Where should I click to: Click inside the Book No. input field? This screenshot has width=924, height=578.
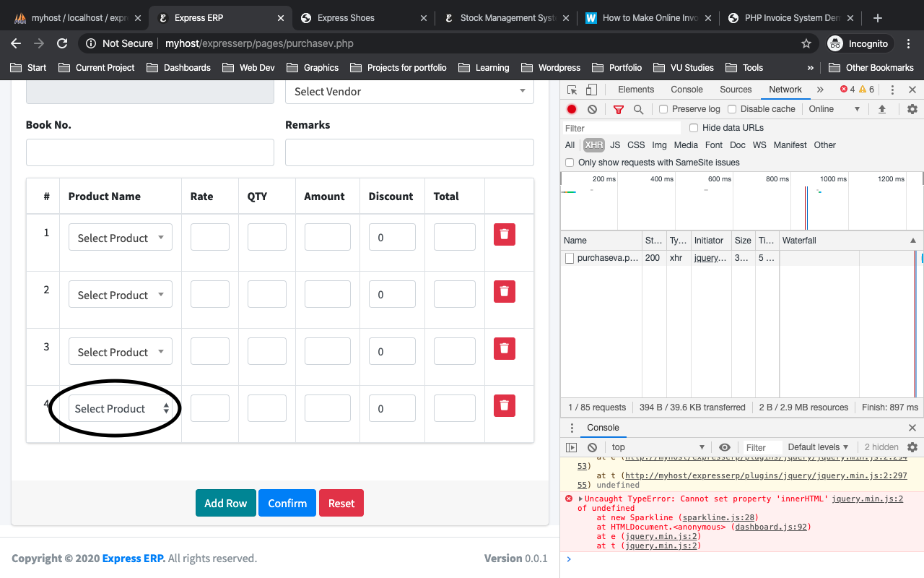tap(149, 152)
